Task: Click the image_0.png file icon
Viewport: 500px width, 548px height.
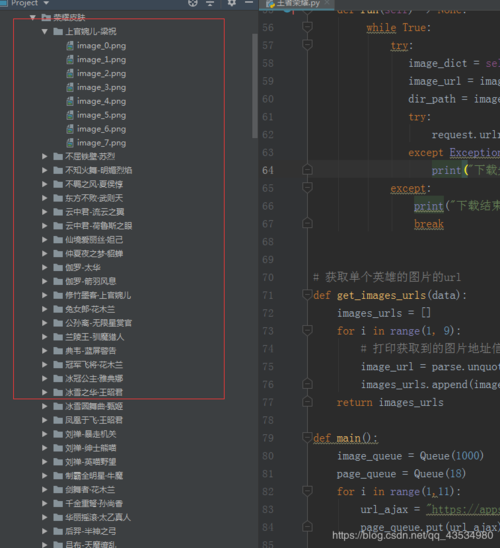Action: (70, 45)
